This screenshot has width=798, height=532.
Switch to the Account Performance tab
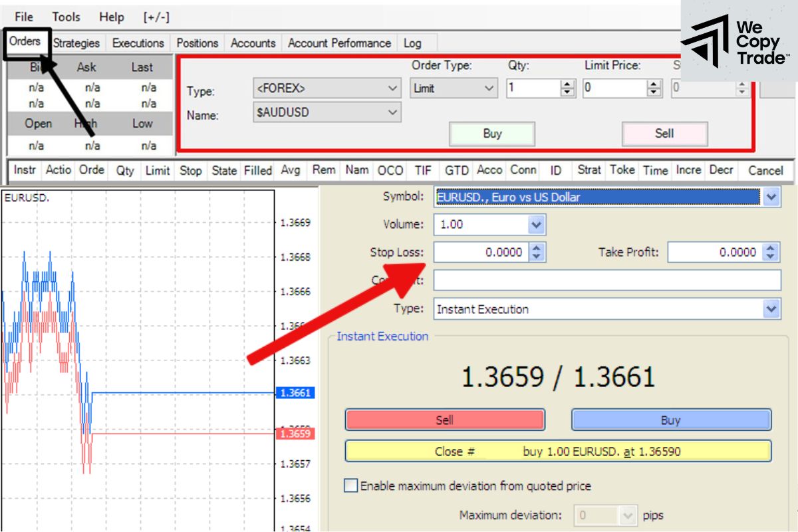pyautogui.click(x=339, y=43)
